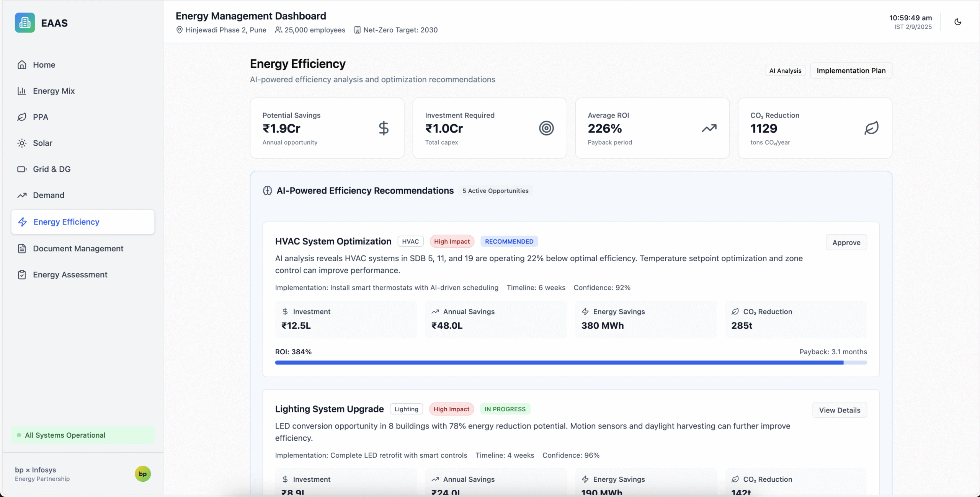Click the bp avatar badge
Viewport: 980px width, 497px height.
pos(143,474)
